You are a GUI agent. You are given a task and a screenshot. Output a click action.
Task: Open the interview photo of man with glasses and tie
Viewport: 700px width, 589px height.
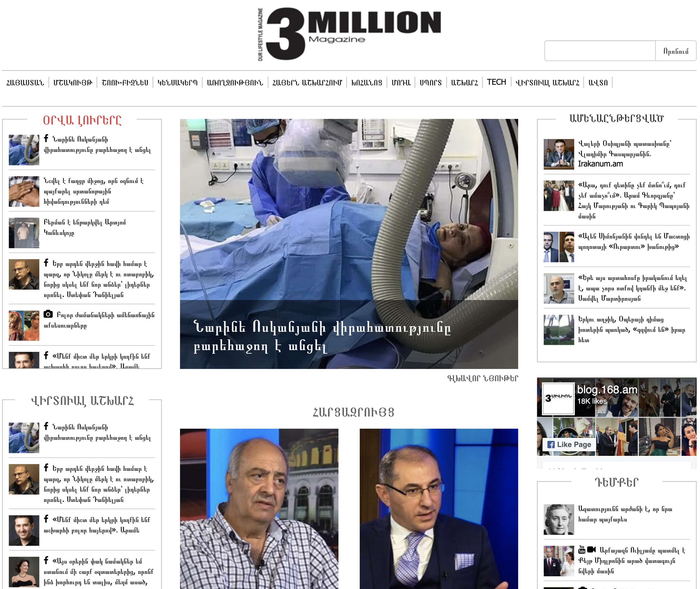pos(439,508)
